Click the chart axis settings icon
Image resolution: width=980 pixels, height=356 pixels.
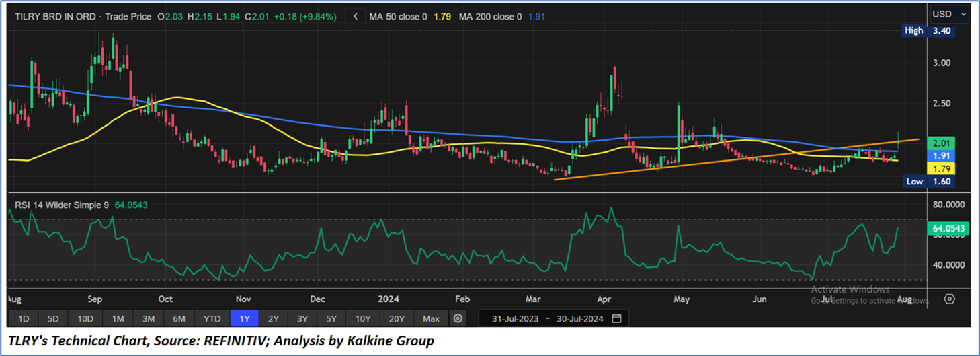click(950, 299)
